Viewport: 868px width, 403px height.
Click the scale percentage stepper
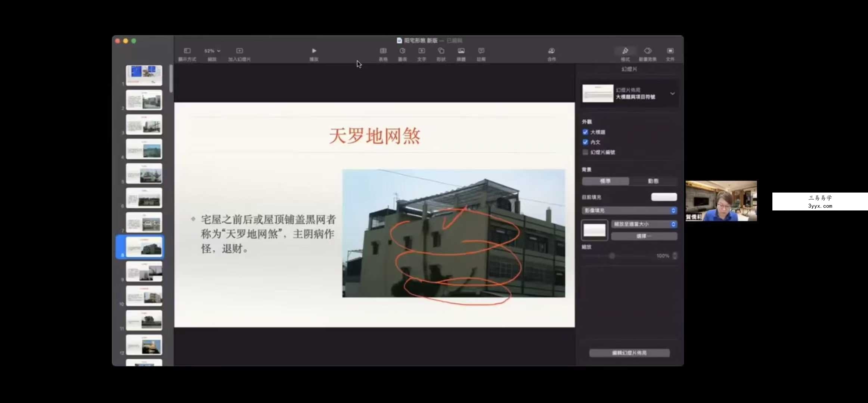point(675,256)
